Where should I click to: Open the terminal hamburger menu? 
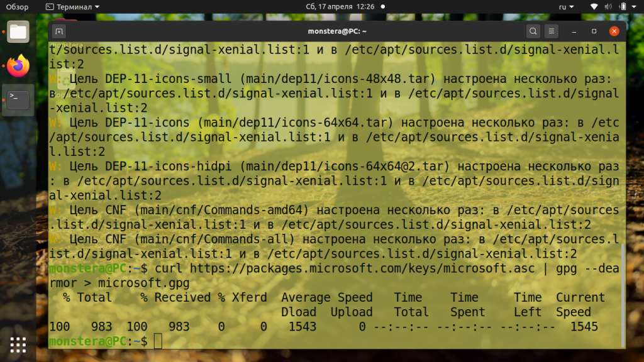click(x=550, y=30)
